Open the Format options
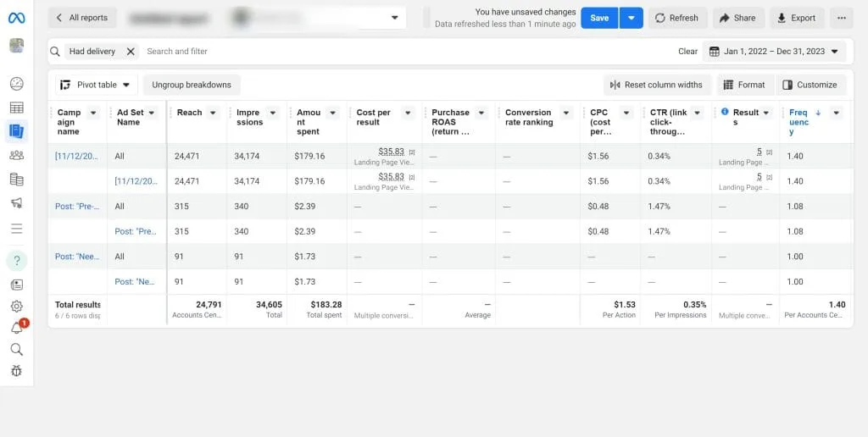 (x=745, y=85)
